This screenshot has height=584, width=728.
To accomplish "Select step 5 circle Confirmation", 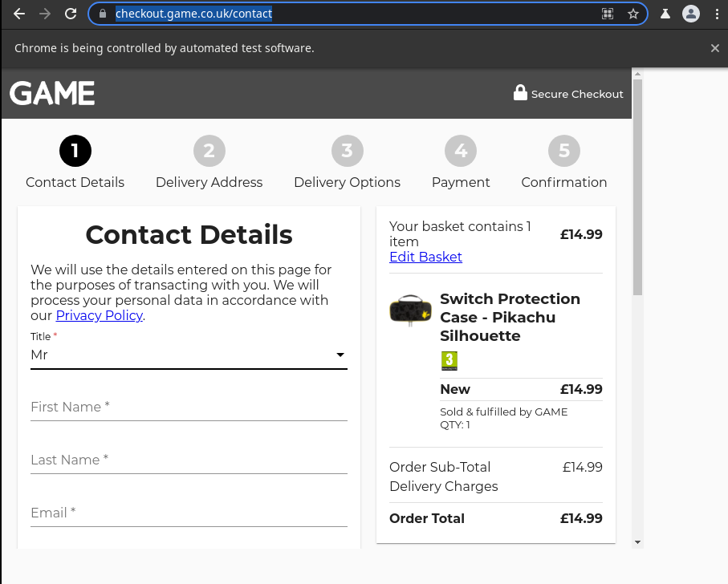I will pos(564,151).
